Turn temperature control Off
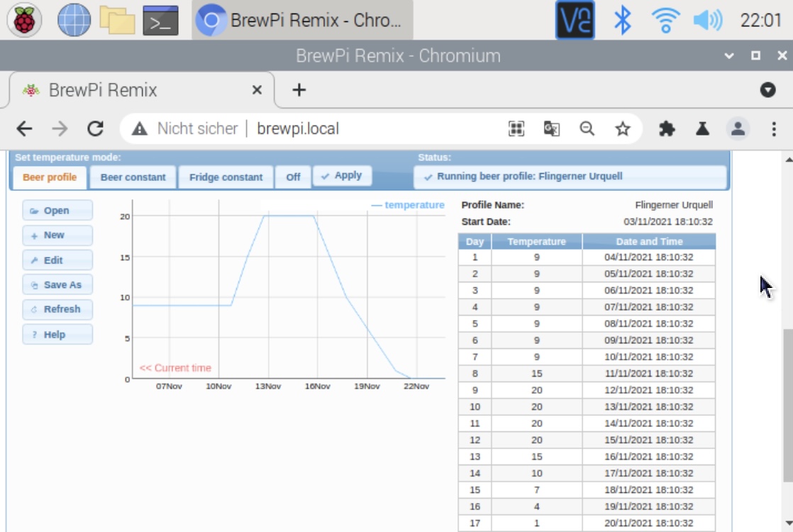The width and height of the screenshot is (793, 532). click(293, 177)
